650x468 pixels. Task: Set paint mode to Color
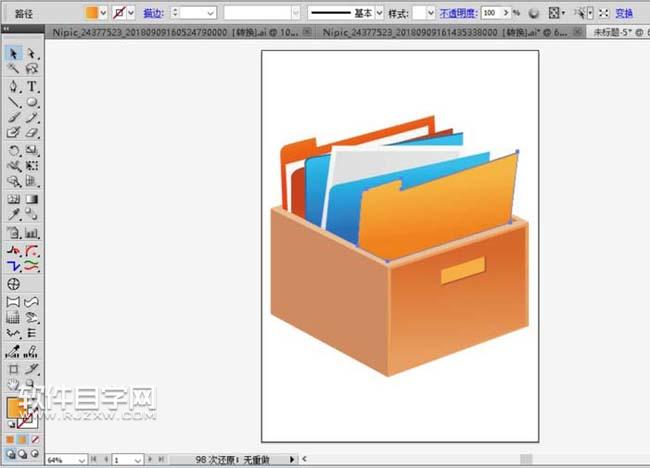click(x=10, y=439)
